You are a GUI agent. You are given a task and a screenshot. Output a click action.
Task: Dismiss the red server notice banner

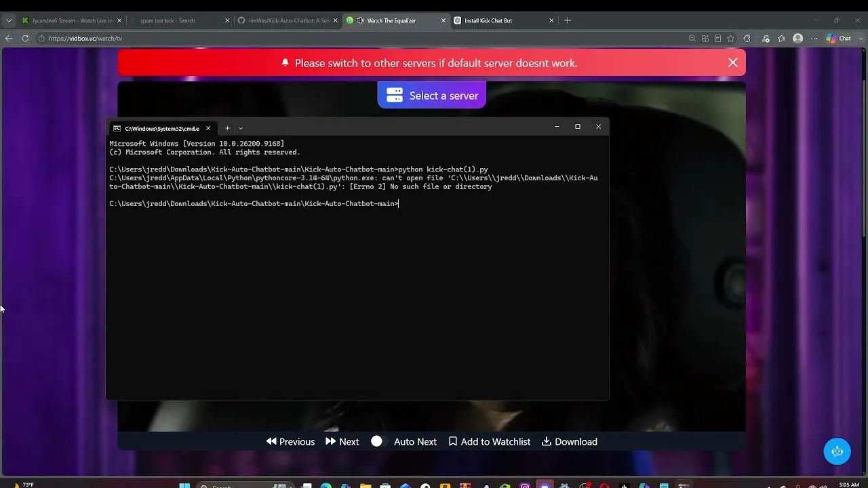(x=733, y=62)
